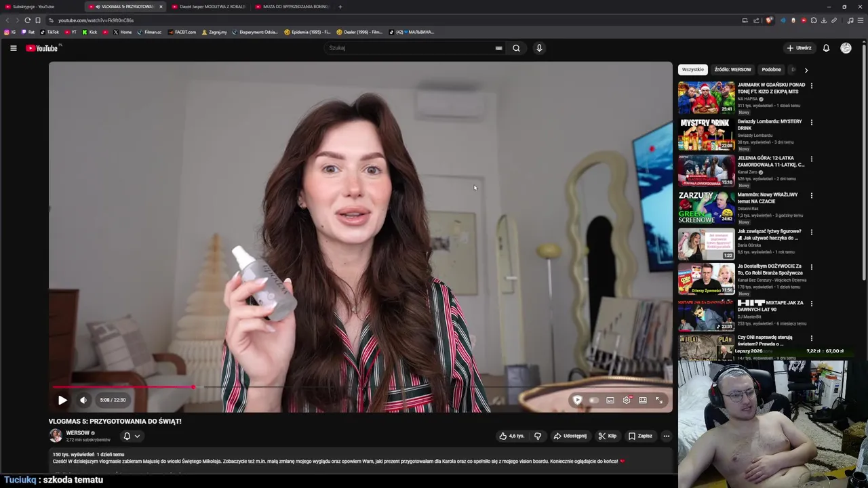The image size is (868, 488).
Task: Open the Epidemia (1995) bookmark
Action: (x=307, y=32)
